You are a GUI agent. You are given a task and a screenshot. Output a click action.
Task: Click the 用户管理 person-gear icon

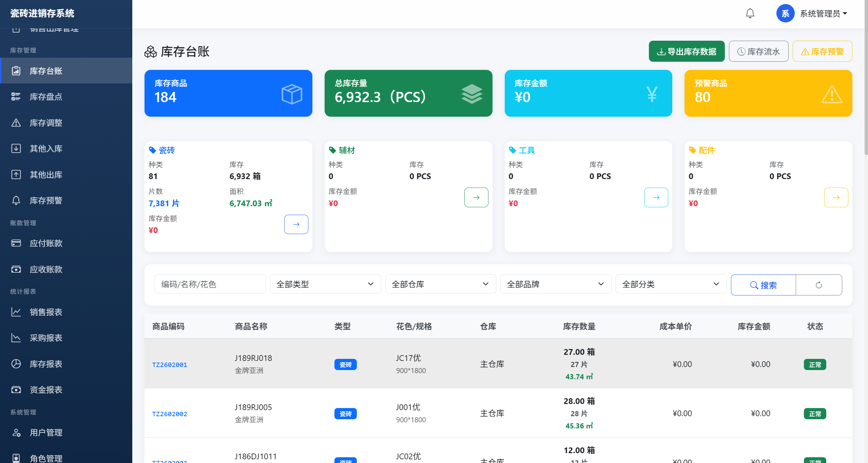pyautogui.click(x=16, y=432)
